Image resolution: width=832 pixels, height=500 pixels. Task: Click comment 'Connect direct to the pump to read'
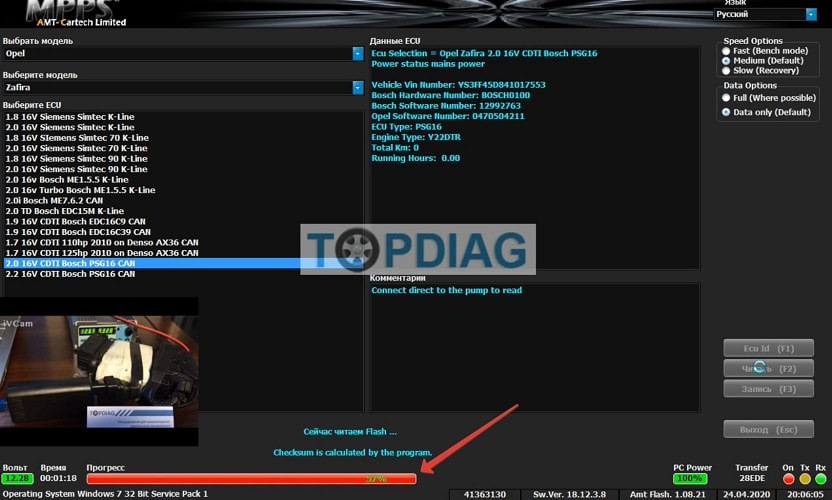(x=447, y=290)
